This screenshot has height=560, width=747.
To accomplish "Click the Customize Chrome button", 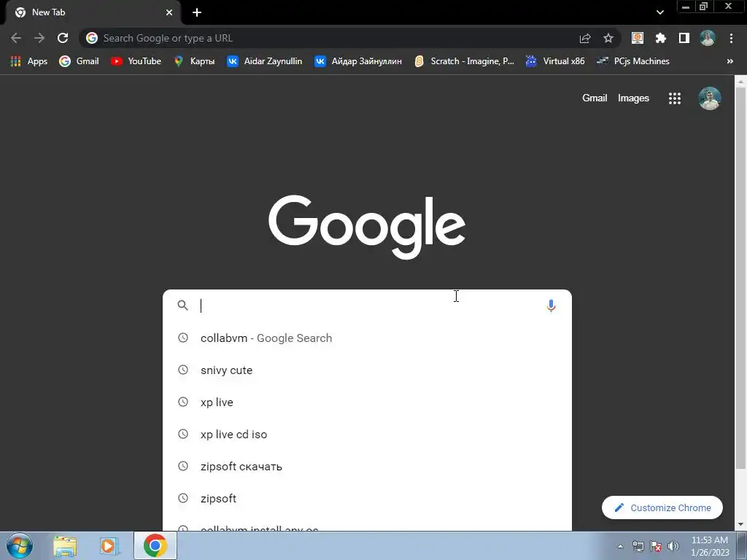I will tap(662, 507).
